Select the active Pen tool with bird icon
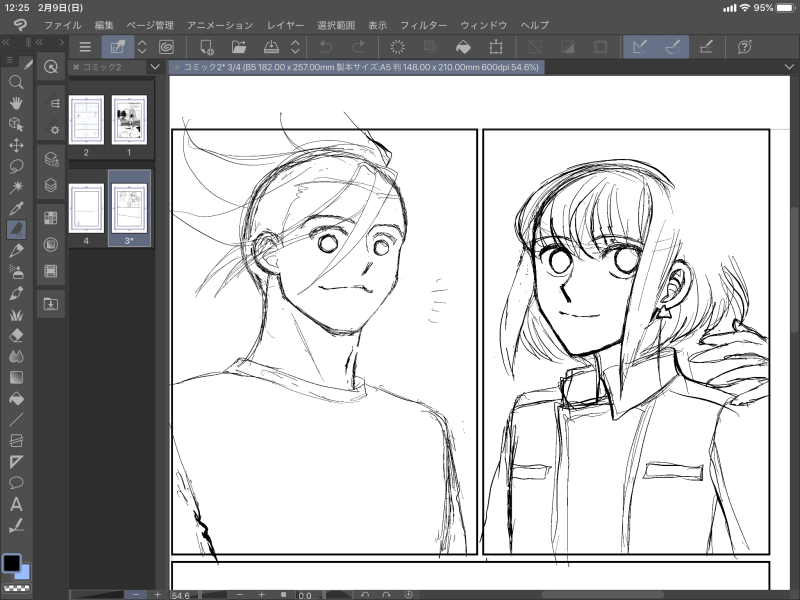The image size is (800, 600). [16, 230]
